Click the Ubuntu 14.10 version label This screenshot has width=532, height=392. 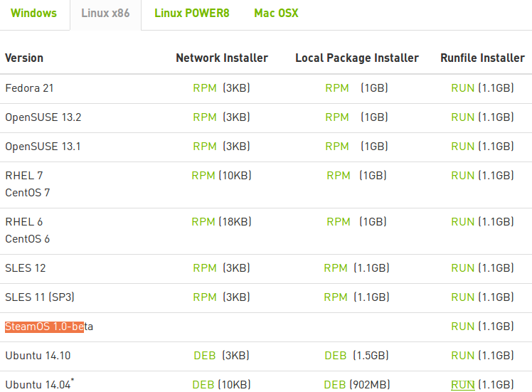point(38,356)
